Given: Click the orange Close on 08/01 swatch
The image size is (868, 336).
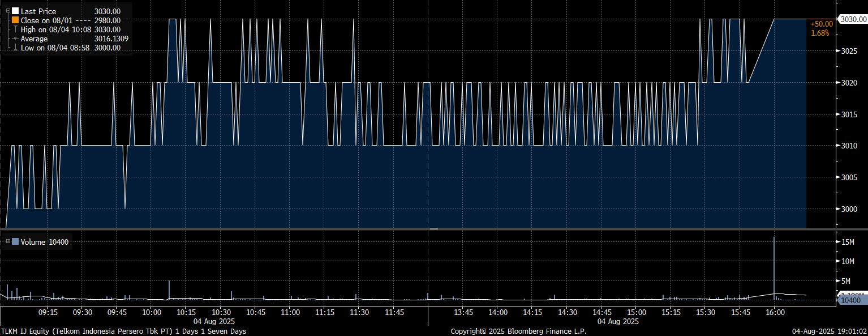Looking at the screenshot, I should (x=15, y=20).
